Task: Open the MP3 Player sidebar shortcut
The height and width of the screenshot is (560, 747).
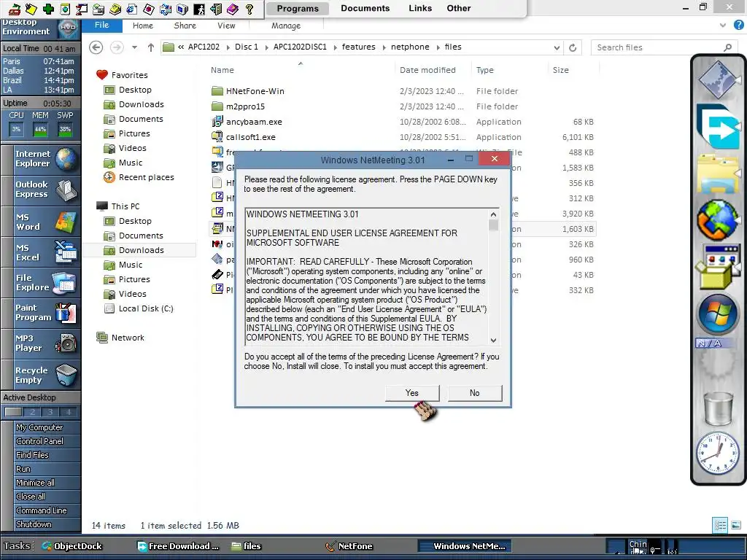Action: [x=41, y=343]
